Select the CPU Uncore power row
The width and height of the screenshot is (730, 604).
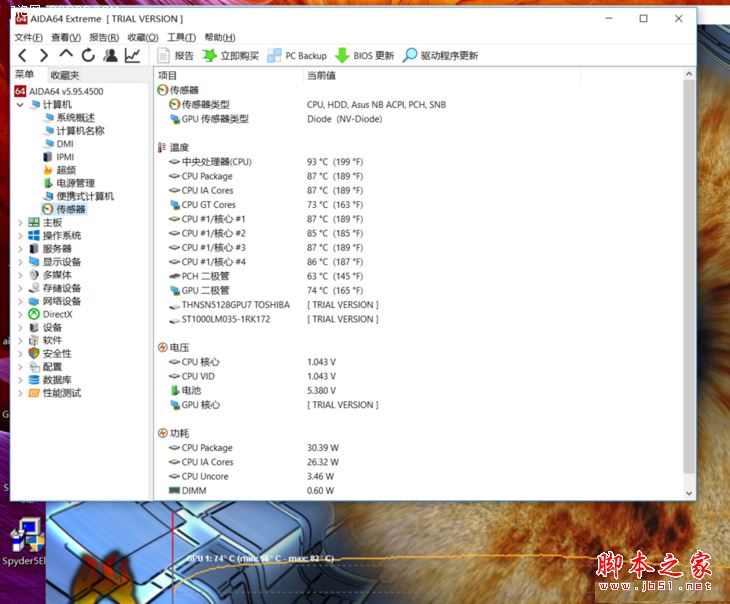pos(417,476)
